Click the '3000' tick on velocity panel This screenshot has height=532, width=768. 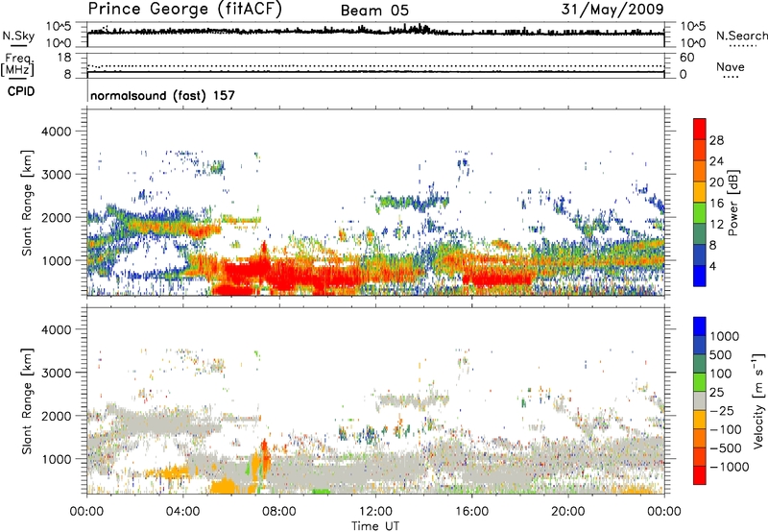pyautogui.click(x=56, y=373)
